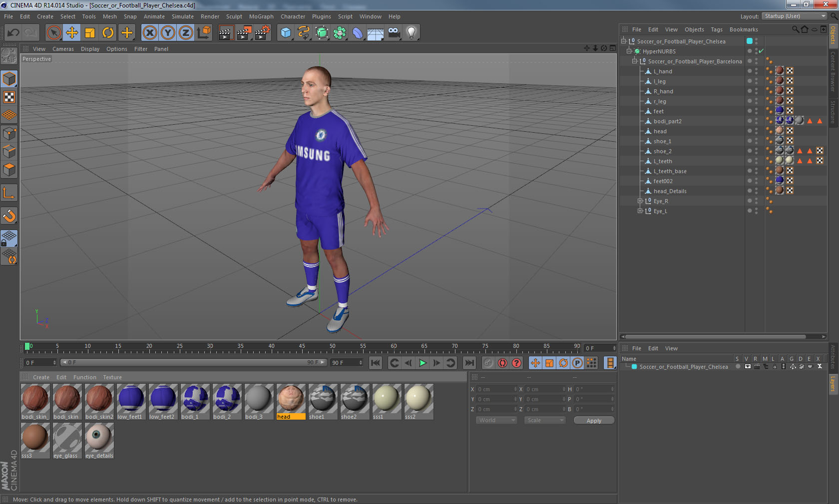Click the Undo arrow icon
The image size is (839, 504).
13,33
